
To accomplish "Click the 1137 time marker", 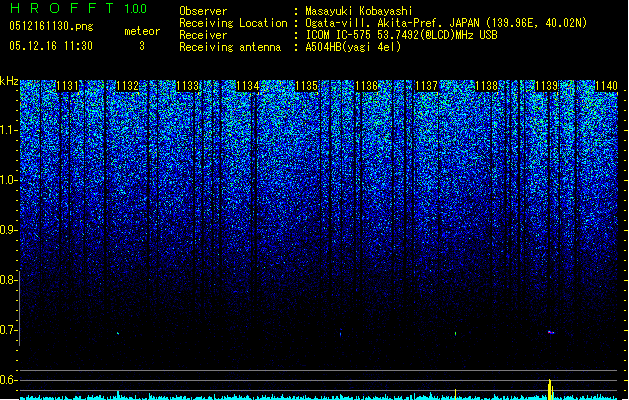I will (426, 86).
